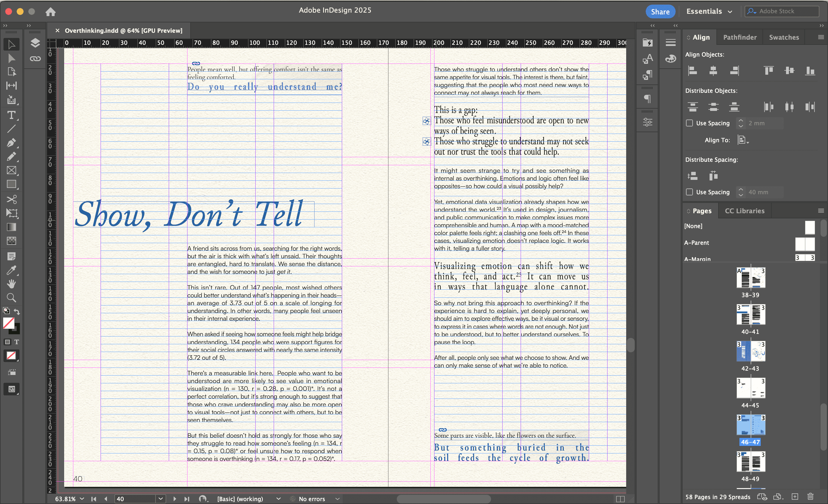The image size is (828, 504).
Task: Switch to the Pathfinder tab
Action: tap(740, 37)
